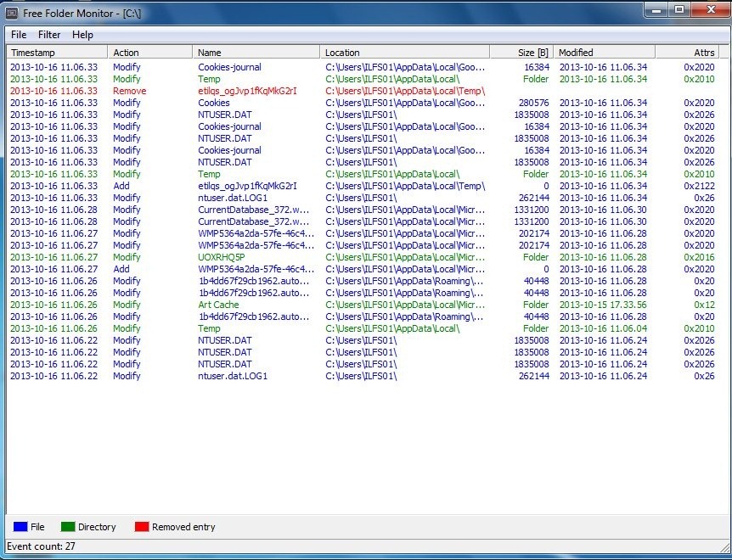Open the File menu
The width and height of the screenshot is (732, 560).
point(19,35)
